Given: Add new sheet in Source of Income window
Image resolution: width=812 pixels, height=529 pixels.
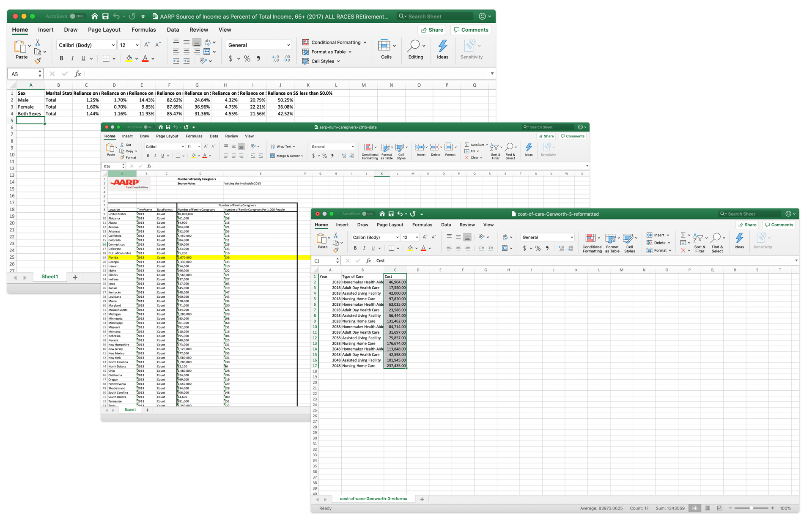Looking at the screenshot, I should [x=75, y=277].
